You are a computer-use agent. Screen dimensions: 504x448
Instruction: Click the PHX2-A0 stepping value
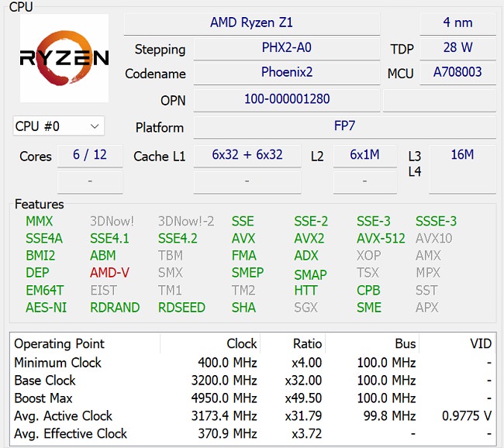[x=286, y=48]
